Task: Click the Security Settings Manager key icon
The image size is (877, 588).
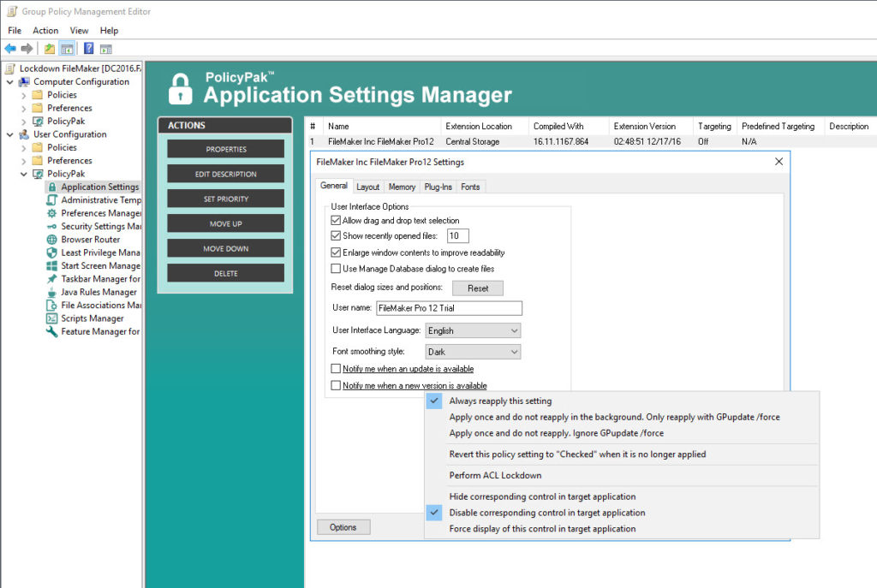Action: 52,226
